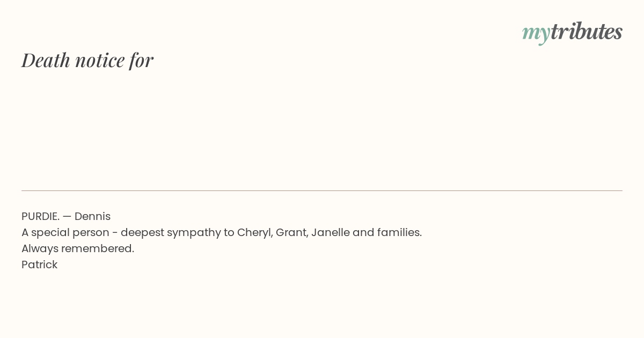Click the surname 'PURDIE.'

coord(40,216)
